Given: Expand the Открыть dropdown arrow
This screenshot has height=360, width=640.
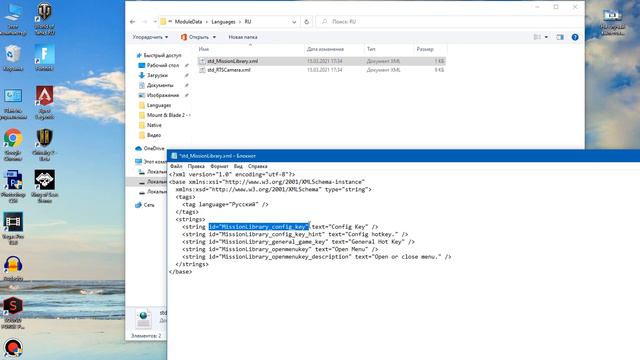Looking at the screenshot, I should click(214, 37).
